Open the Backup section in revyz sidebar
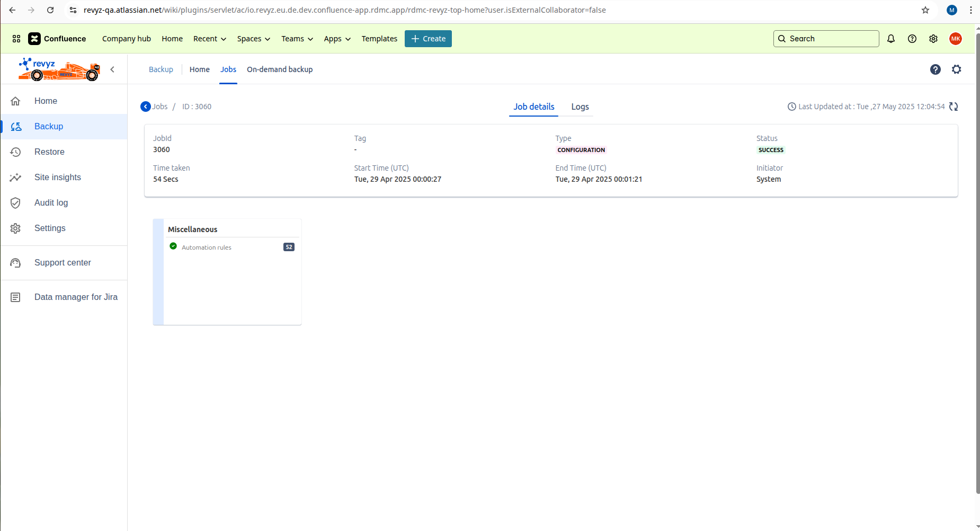The width and height of the screenshot is (980, 531). [x=48, y=126]
